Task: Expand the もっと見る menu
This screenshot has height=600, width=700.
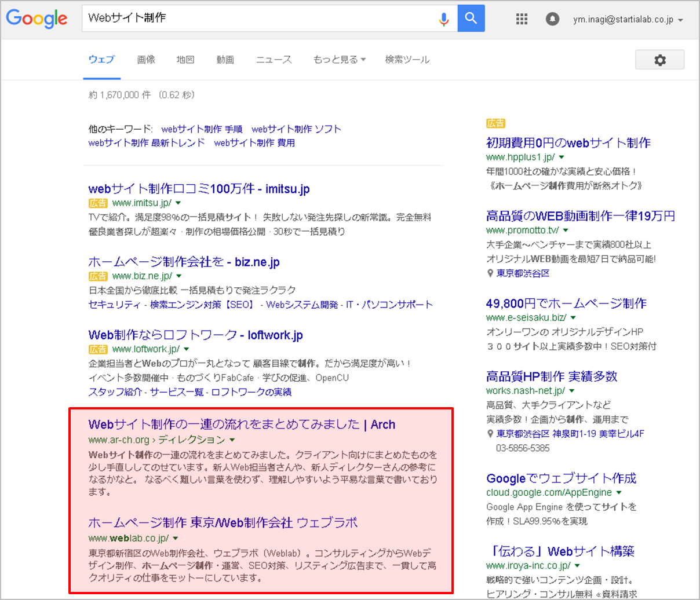Action: 340,59
